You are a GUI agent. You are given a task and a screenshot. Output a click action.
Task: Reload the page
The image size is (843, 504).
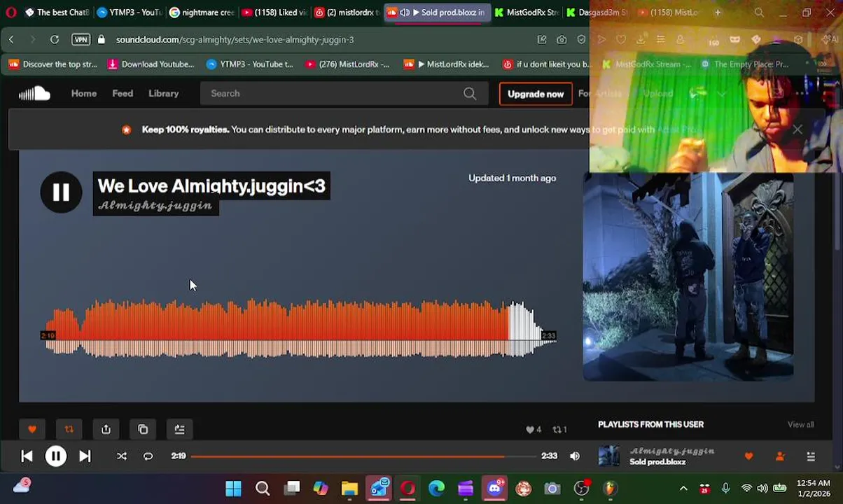(x=54, y=40)
